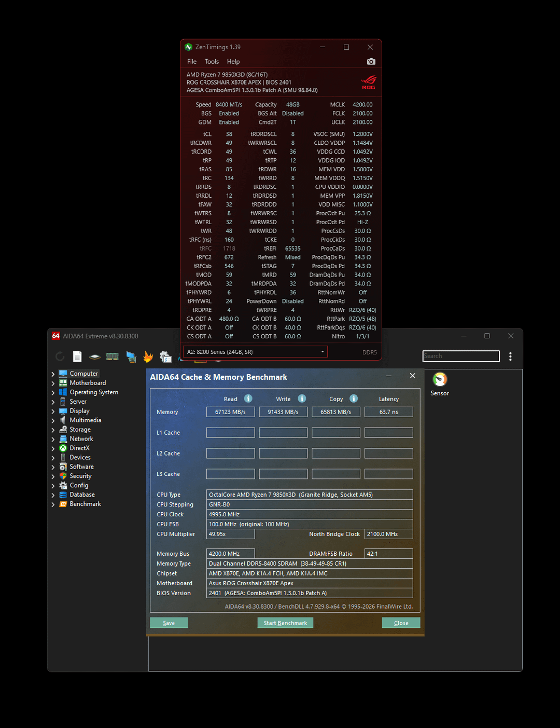The height and width of the screenshot is (728, 560).
Task: Select the Display tree item
Action: 79,411
